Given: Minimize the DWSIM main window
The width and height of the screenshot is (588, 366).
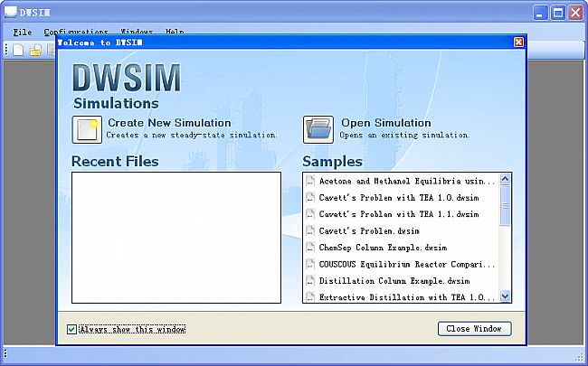Looking at the screenshot, I should 540,14.
